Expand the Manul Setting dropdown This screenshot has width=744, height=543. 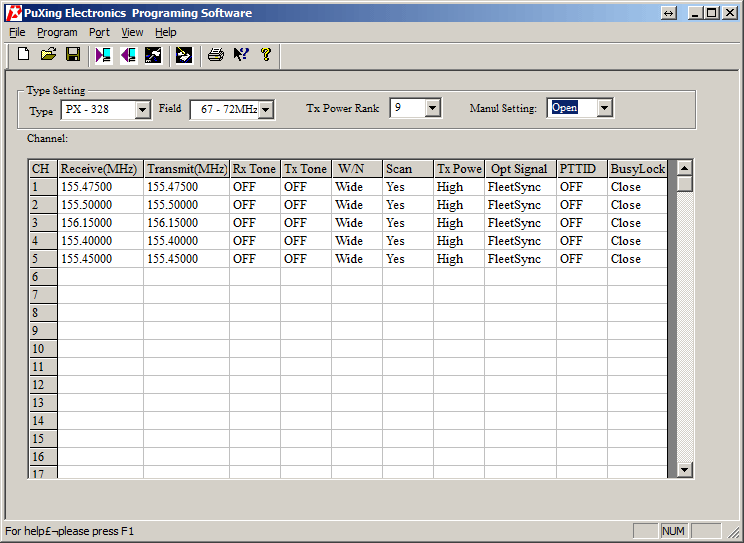(604, 108)
